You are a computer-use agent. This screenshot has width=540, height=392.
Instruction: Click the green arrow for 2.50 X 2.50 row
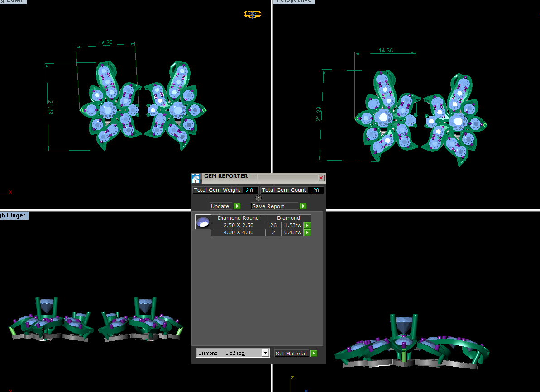point(307,225)
